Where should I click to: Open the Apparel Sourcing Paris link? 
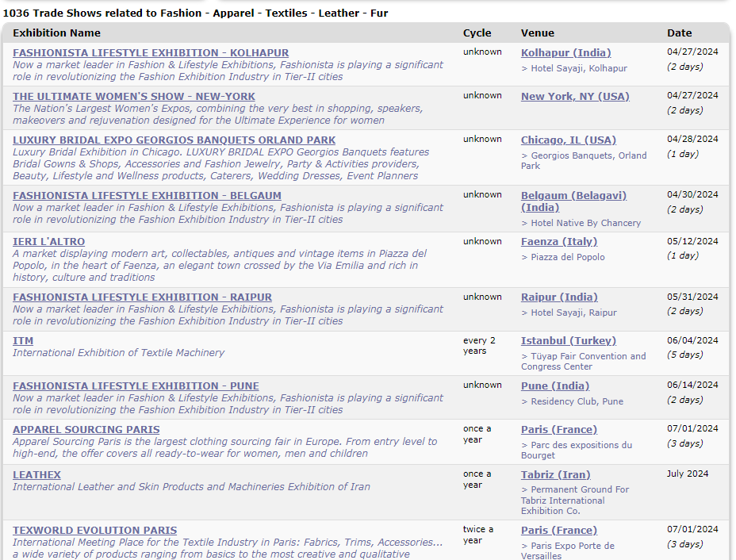[x=86, y=429]
